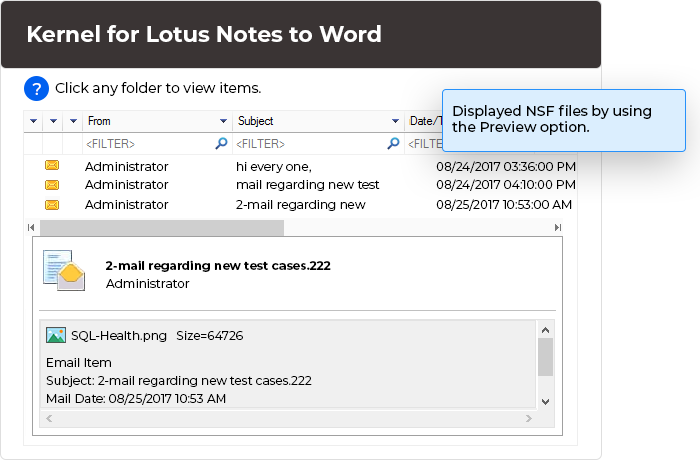Click the preview body scroll down arrow
Viewport: 700px width, 460px height.
point(545,401)
